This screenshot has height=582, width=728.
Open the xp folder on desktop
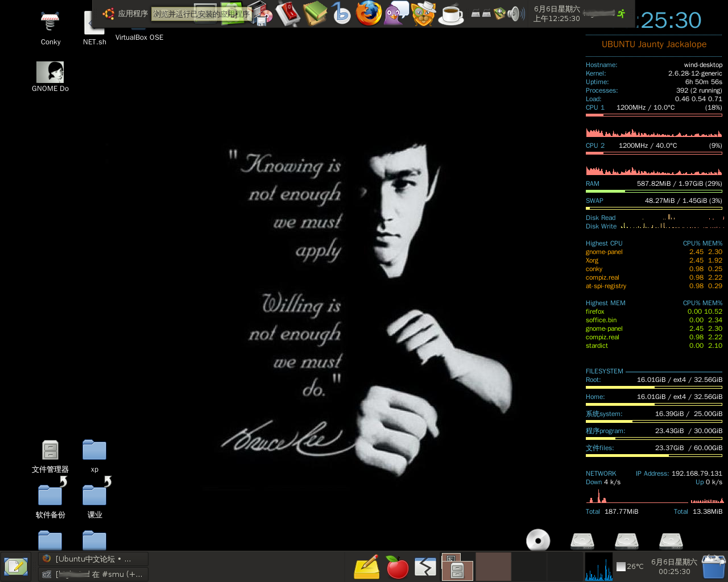click(x=94, y=456)
